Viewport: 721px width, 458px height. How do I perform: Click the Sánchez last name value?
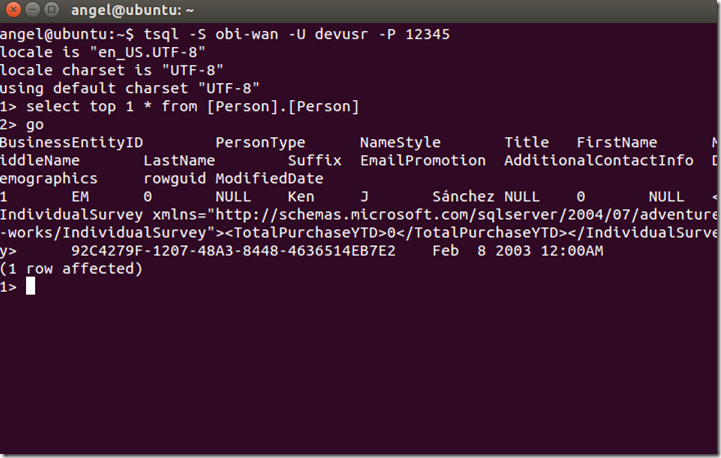pyautogui.click(x=464, y=196)
